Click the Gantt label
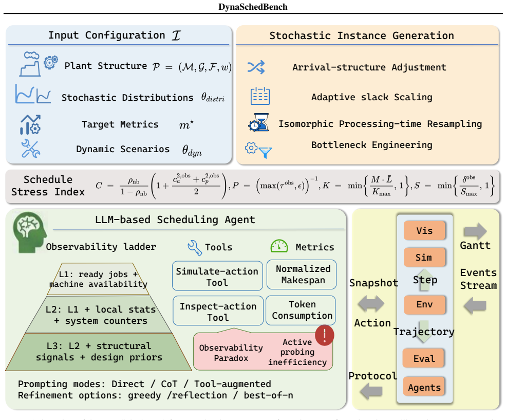506x420 pixels. tap(475, 246)
